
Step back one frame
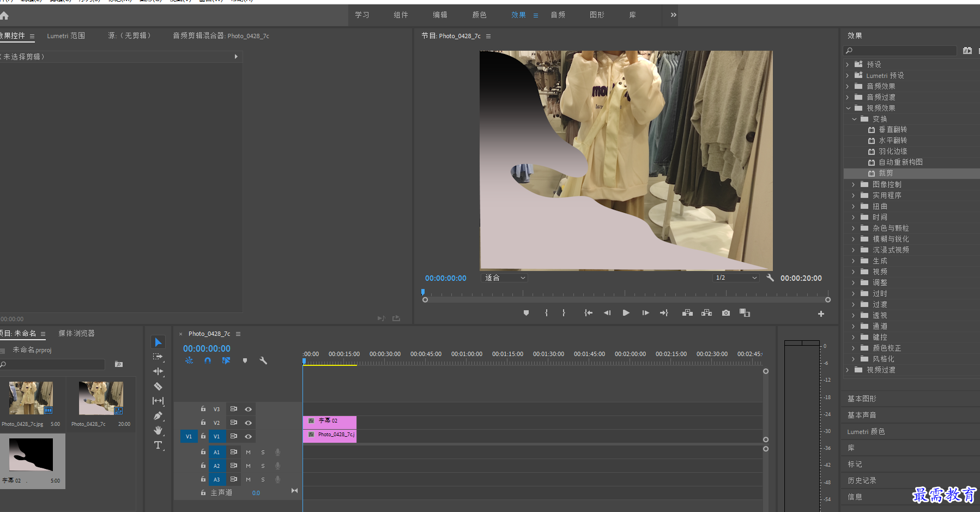pyautogui.click(x=607, y=313)
